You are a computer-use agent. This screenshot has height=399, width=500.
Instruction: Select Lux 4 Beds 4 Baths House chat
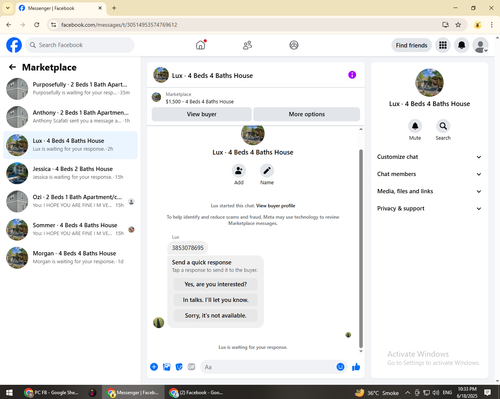tap(70, 145)
